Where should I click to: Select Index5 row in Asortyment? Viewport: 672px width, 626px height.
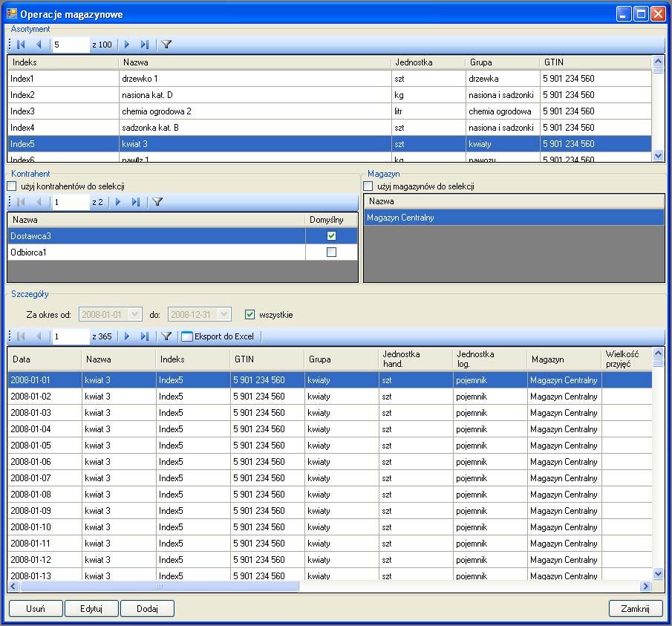point(329,143)
